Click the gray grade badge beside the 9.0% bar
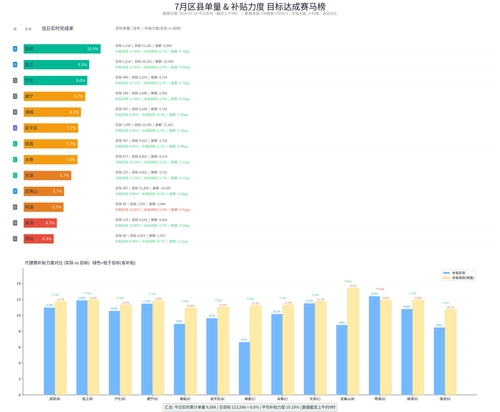The image size is (500, 412). click(x=15, y=80)
